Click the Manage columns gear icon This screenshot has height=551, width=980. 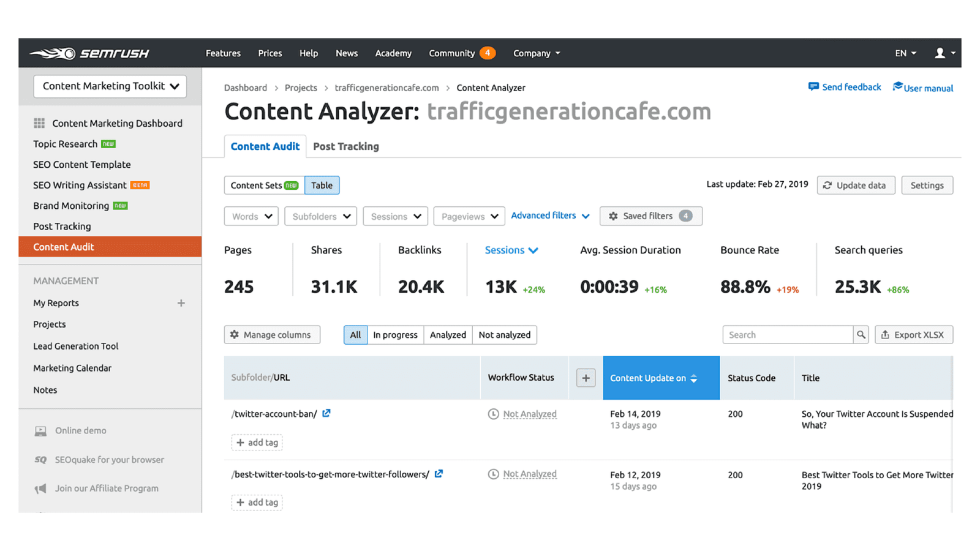235,334
